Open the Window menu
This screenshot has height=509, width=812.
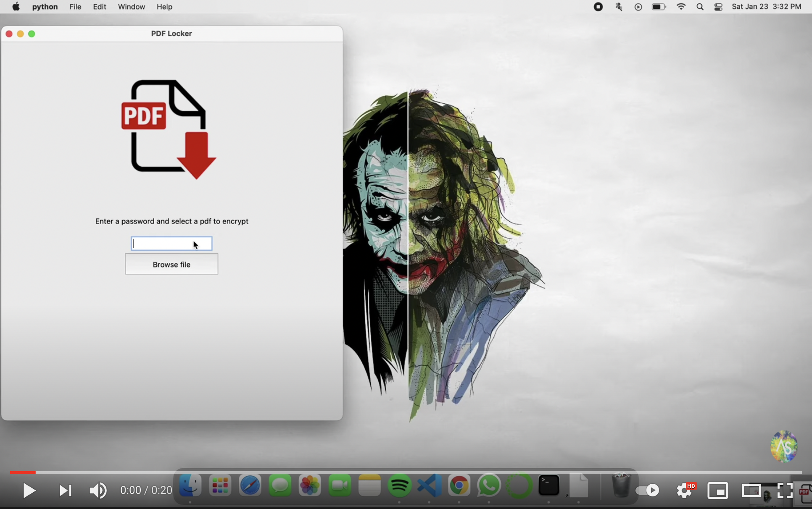coord(131,7)
